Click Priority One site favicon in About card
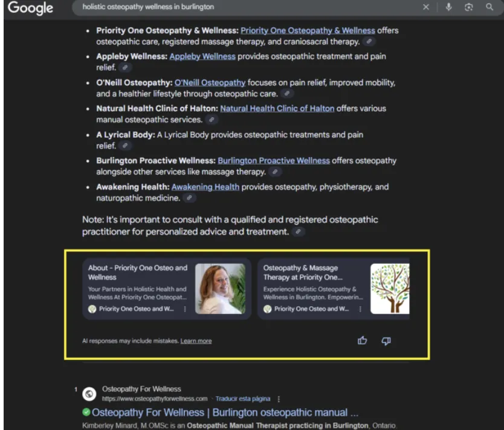 [x=92, y=309]
